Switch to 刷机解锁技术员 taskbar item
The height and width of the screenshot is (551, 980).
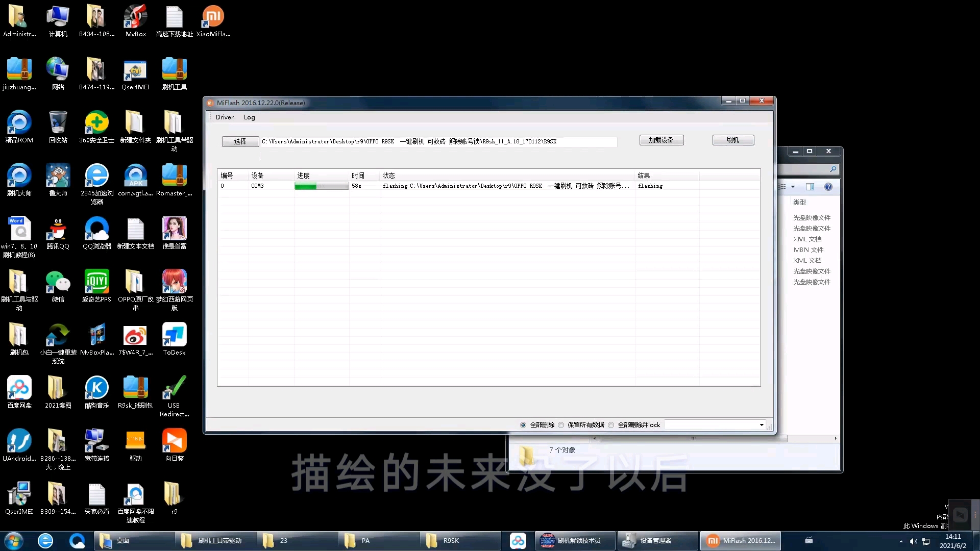(576, 541)
